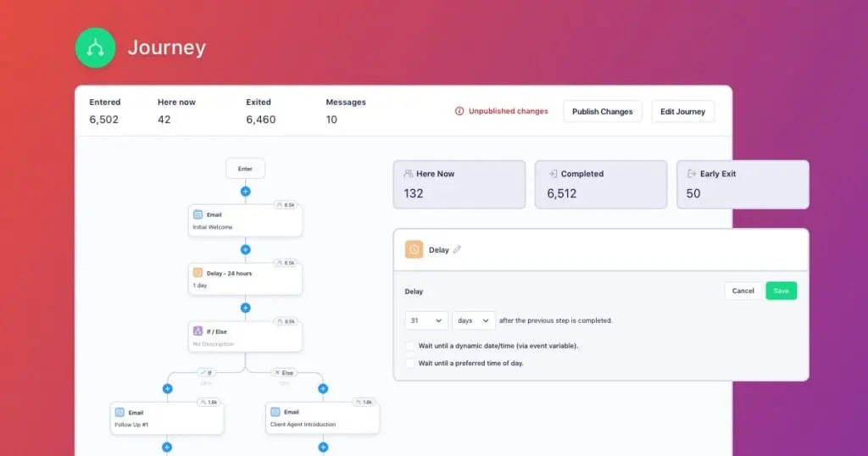Open the days unit dropdown
868x456 pixels.
[473, 320]
